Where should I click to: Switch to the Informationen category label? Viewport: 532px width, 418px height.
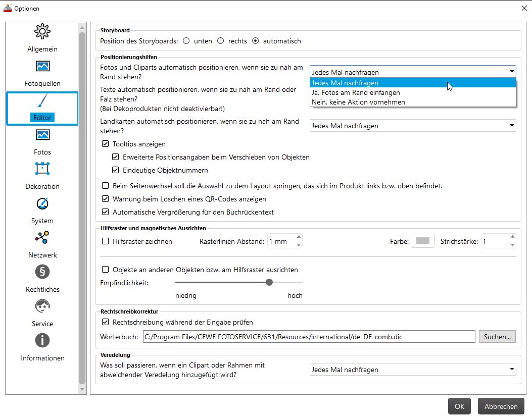pos(42,358)
